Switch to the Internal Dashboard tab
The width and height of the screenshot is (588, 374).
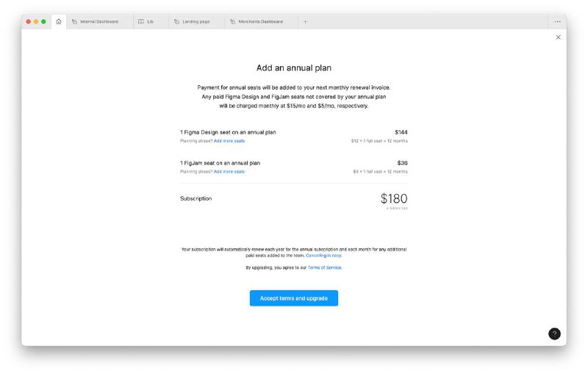coord(100,22)
